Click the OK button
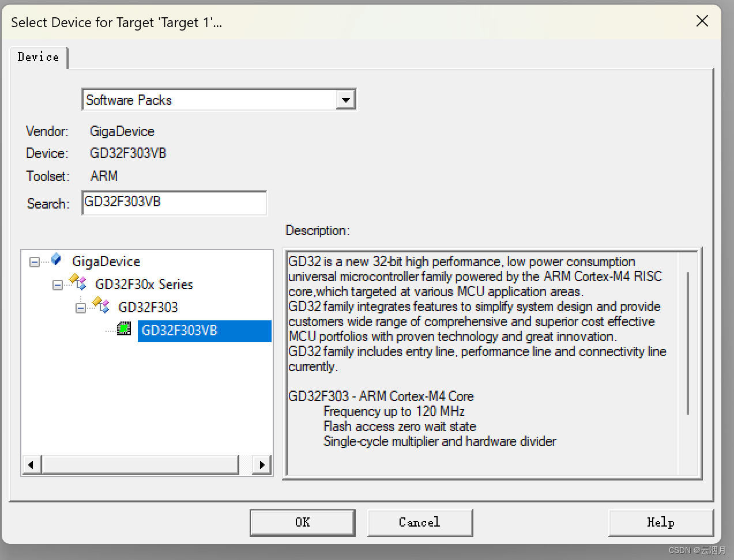Image resolution: width=734 pixels, height=560 pixels. (x=303, y=523)
